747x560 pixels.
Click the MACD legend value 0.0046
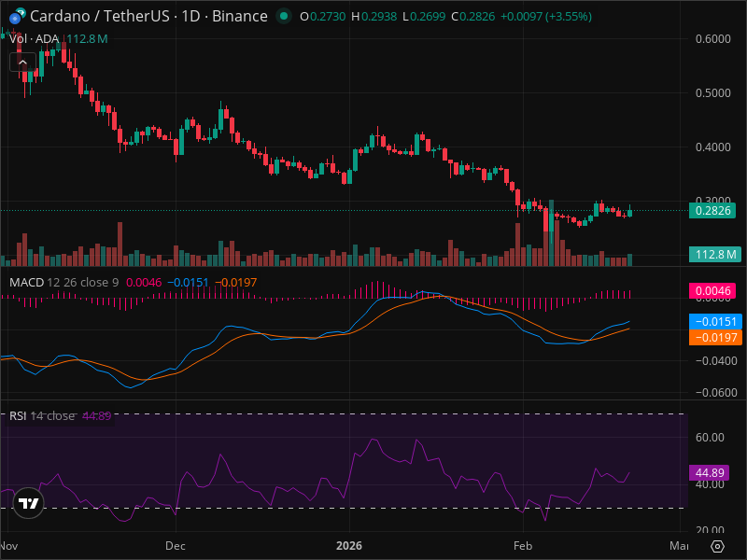[x=144, y=283]
